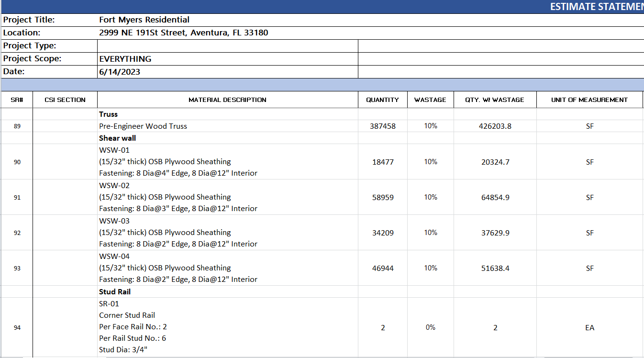
Task: Click the date cell '6/14/2023'
Action: click(x=228, y=72)
